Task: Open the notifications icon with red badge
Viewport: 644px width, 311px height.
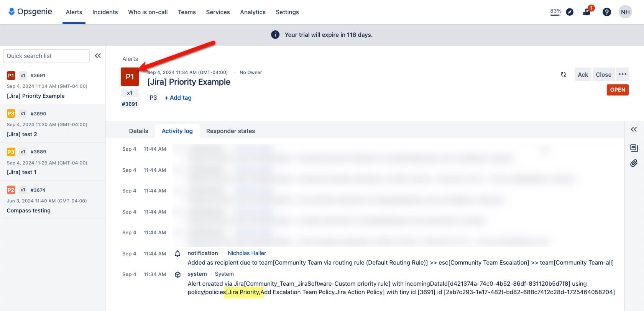Action: [x=587, y=11]
